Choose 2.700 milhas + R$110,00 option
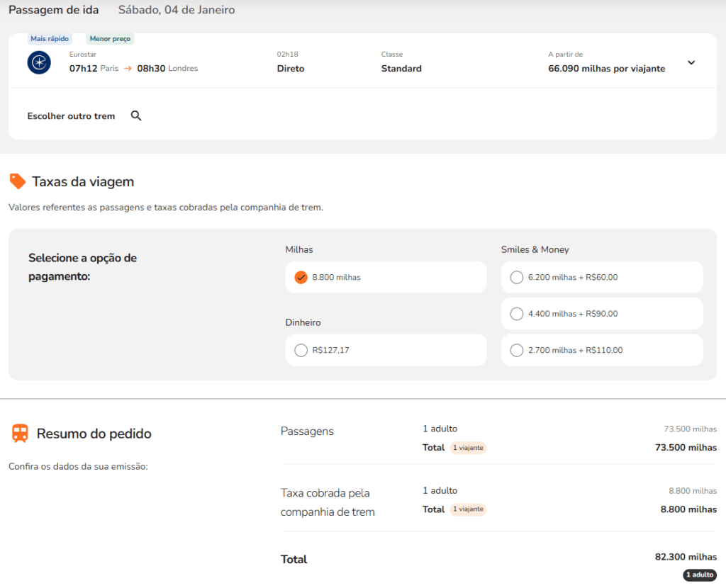726x588 pixels. [x=517, y=350]
